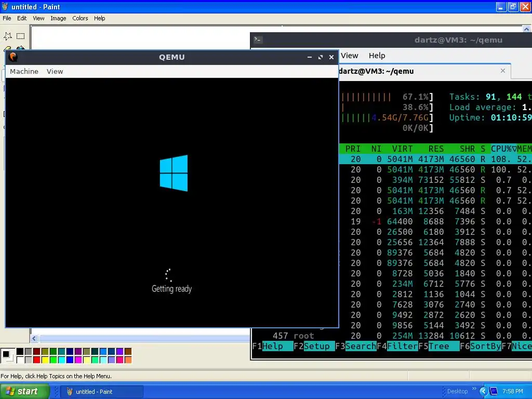Pick the dark red color swatch
Viewport: 532px width, 399px height.
(37, 352)
